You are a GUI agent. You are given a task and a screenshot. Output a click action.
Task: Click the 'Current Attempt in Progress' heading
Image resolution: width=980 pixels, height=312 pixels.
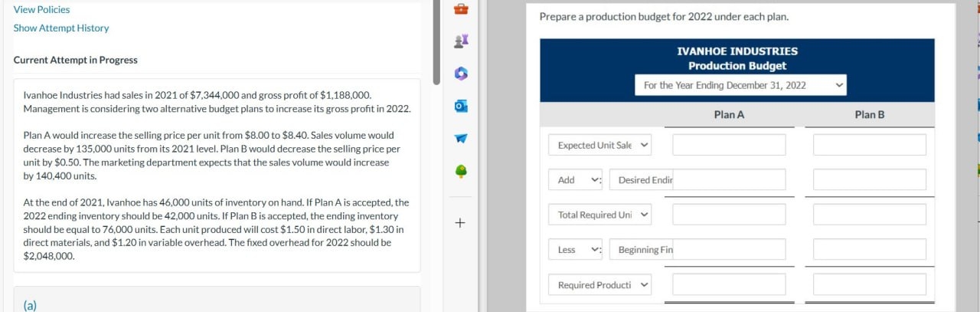click(76, 60)
